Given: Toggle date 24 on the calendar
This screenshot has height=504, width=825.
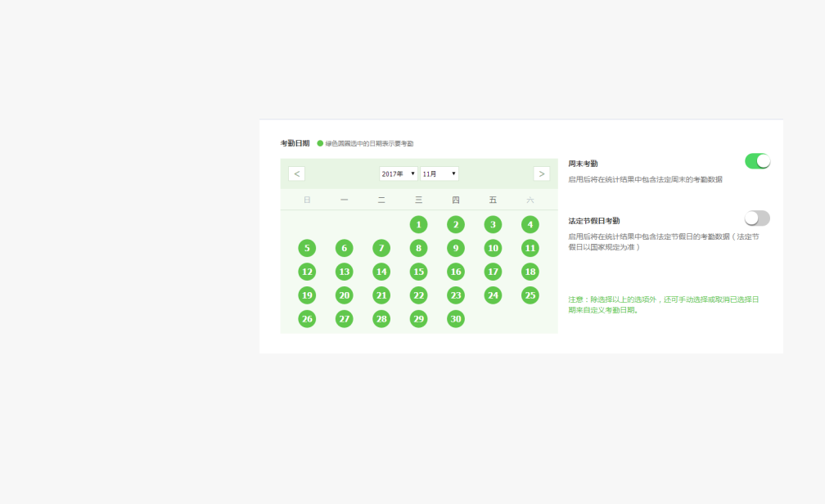Looking at the screenshot, I should [x=493, y=295].
